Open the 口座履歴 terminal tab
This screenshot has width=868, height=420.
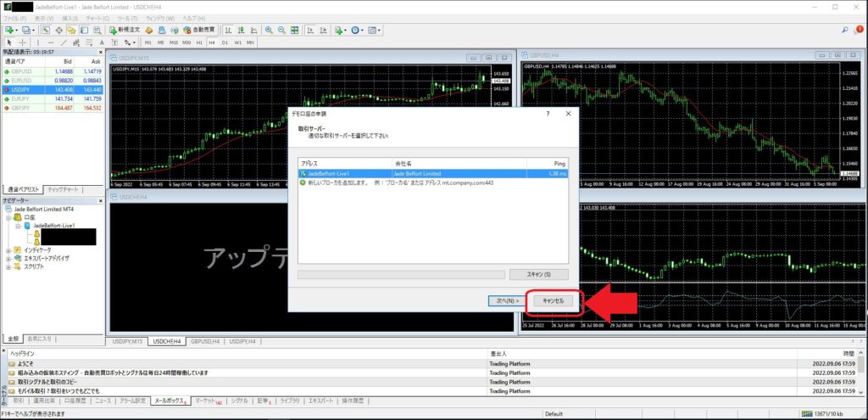[76, 400]
